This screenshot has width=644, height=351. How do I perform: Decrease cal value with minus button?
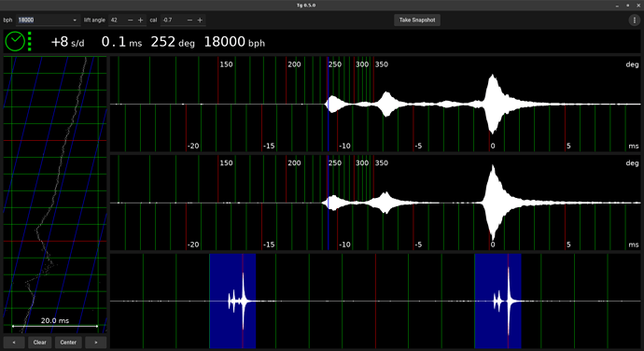[189, 21]
